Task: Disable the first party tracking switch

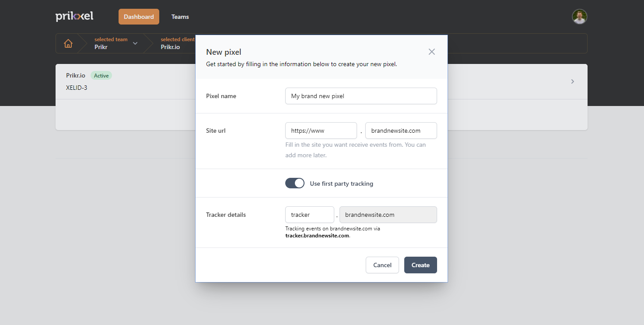Action: click(x=294, y=184)
